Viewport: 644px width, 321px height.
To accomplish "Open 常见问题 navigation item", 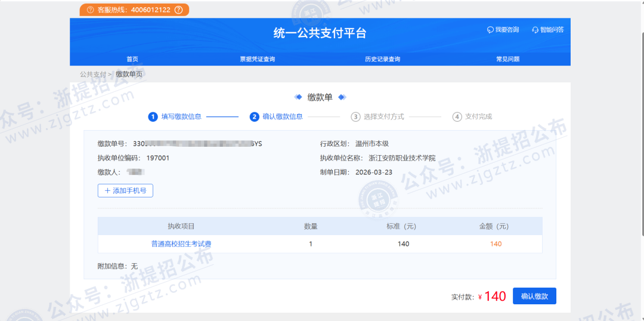I will (507, 59).
